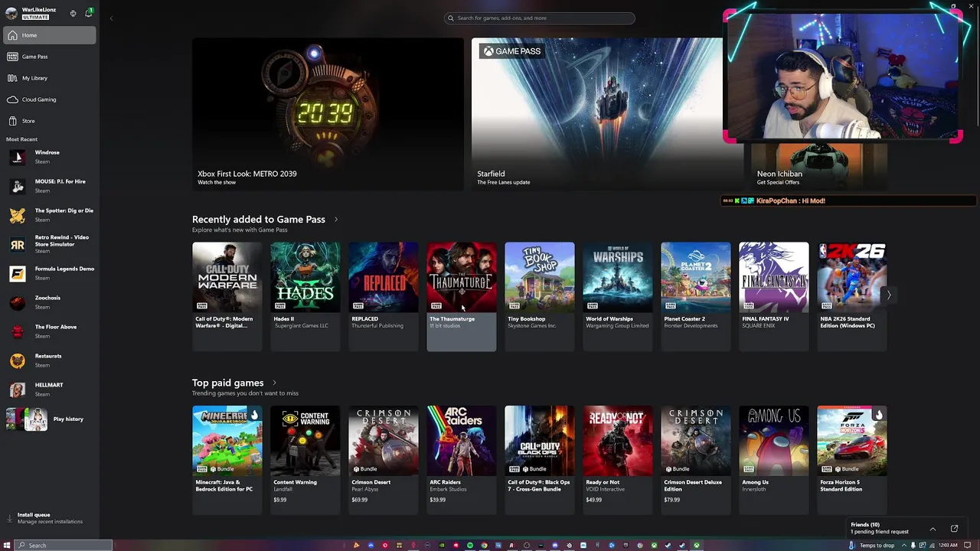The height and width of the screenshot is (551, 980).
Task: Expand Top paid games section chevron
Action: pos(274,383)
